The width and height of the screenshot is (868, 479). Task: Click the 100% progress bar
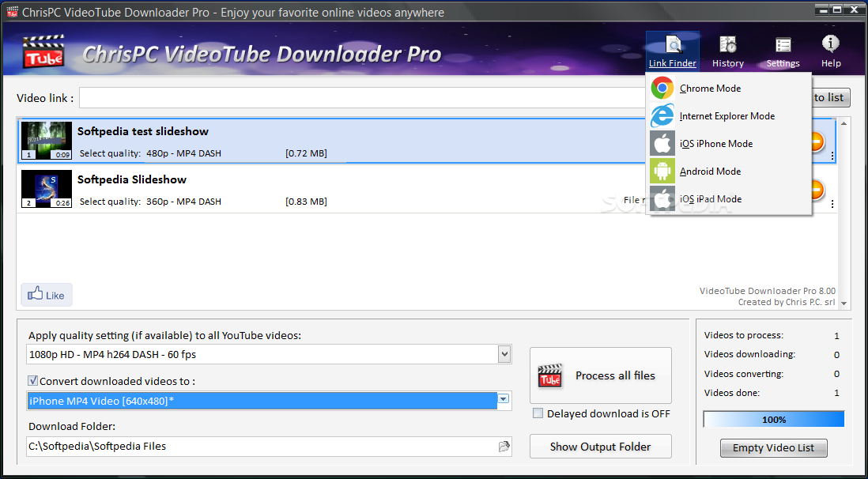774,419
